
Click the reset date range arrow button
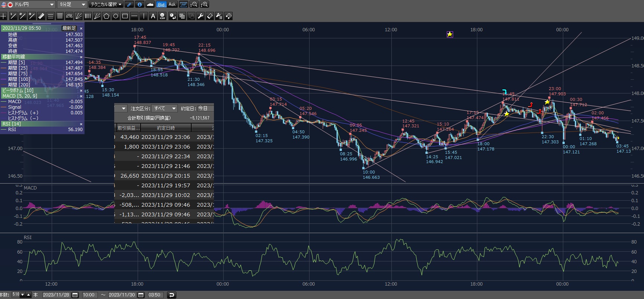172,295
